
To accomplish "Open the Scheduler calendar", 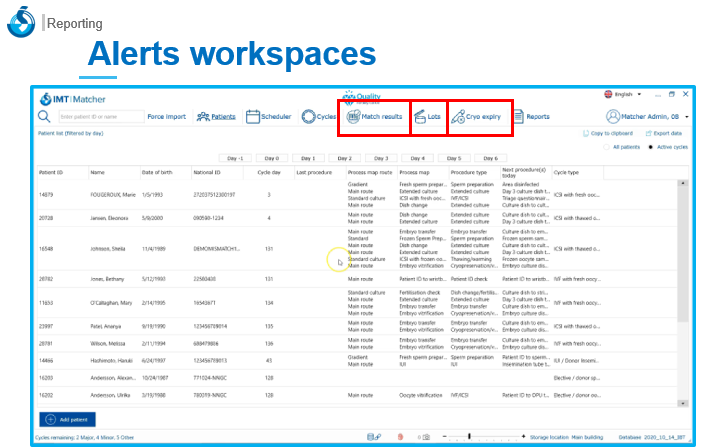I will coord(268,117).
